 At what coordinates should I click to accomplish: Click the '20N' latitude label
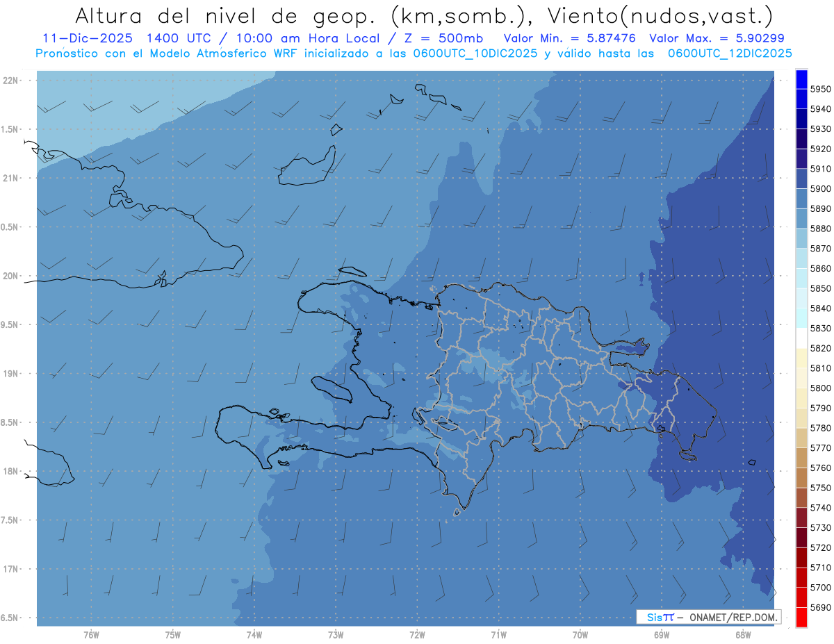(9, 276)
